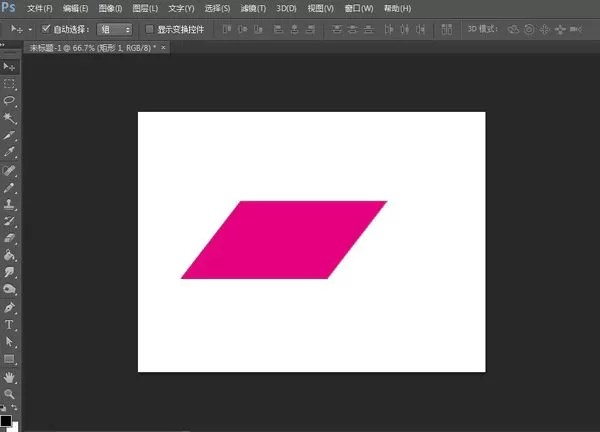Open the 文字(Y) menu
This screenshot has width=600, height=432.
pos(181,8)
